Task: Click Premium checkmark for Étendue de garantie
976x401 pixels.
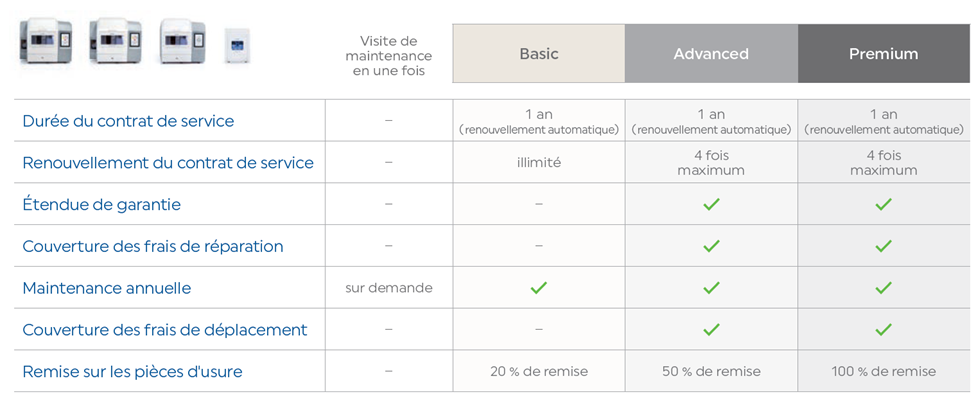Action: (x=884, y=204)
